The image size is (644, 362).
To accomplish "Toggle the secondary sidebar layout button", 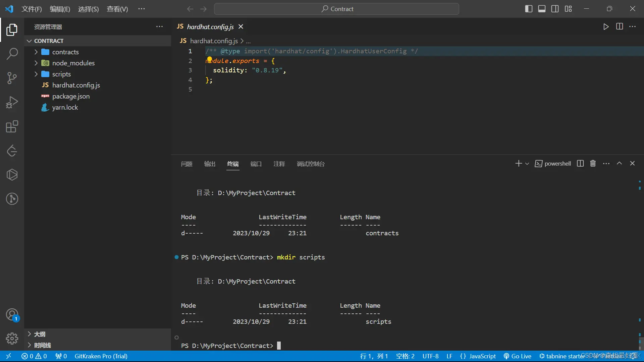I will coord(555,9).
